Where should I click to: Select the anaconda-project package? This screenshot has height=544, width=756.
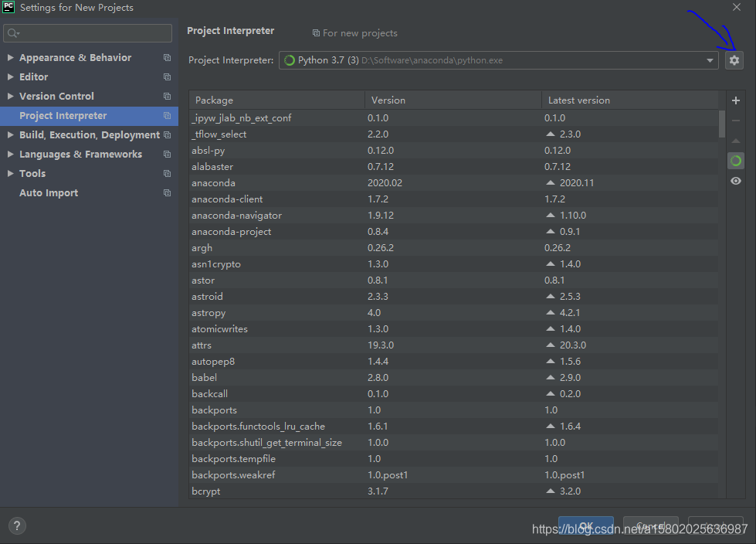coord(454,232)
